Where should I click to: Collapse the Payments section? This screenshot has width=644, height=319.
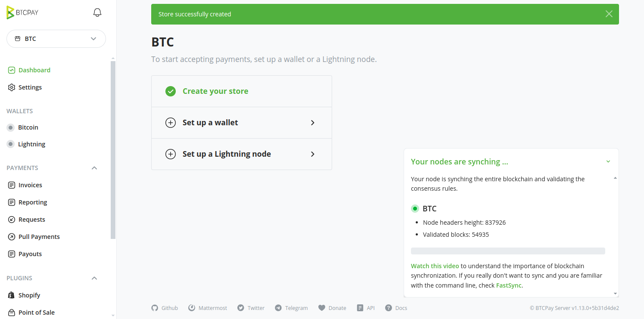click(x=94, y=168)
